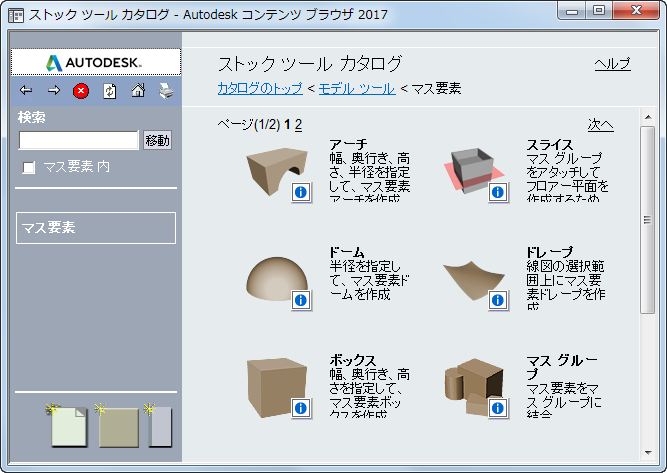Close the Content Browser window
Screen dimensions: 667x473
[636, 11]
